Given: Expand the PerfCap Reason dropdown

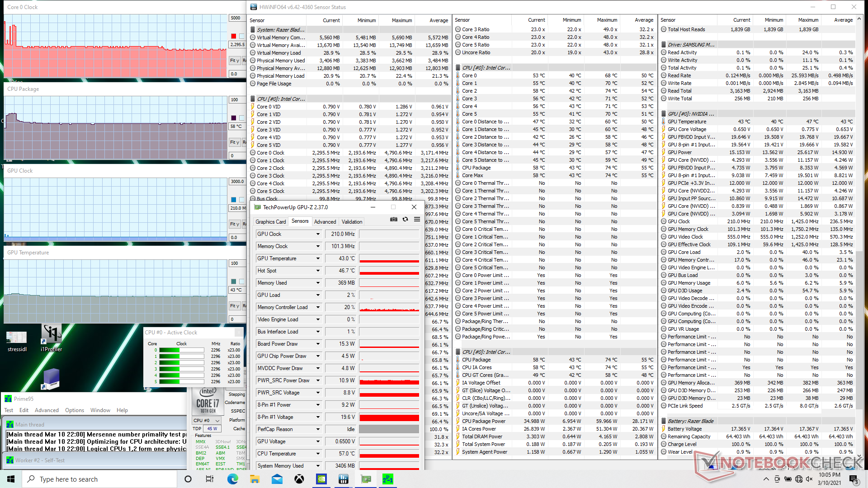Looking at the screenshot, I should (x=318, y=429).
